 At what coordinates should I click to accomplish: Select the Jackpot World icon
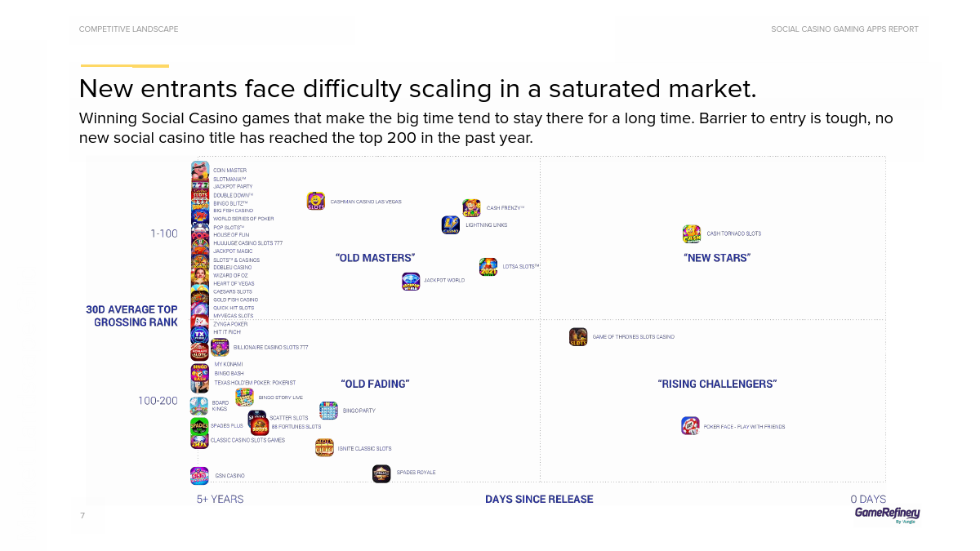pyautogui.click(x=411, y=282)
